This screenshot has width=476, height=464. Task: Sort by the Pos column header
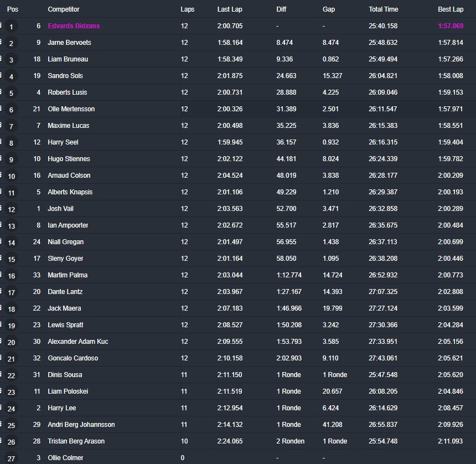pyautogui.click(x=12, y=9)
